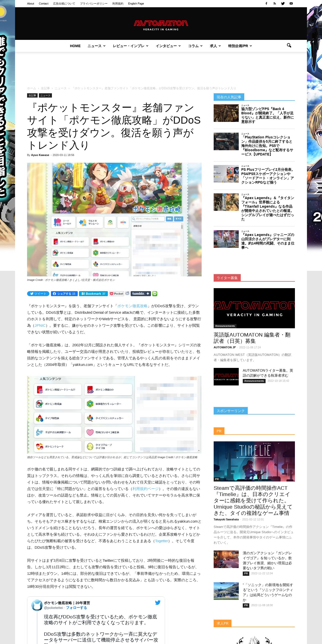The width and height of the screenshot is (322, 644).
Task: Click the search magnifier icon
Action: [289, 45]
